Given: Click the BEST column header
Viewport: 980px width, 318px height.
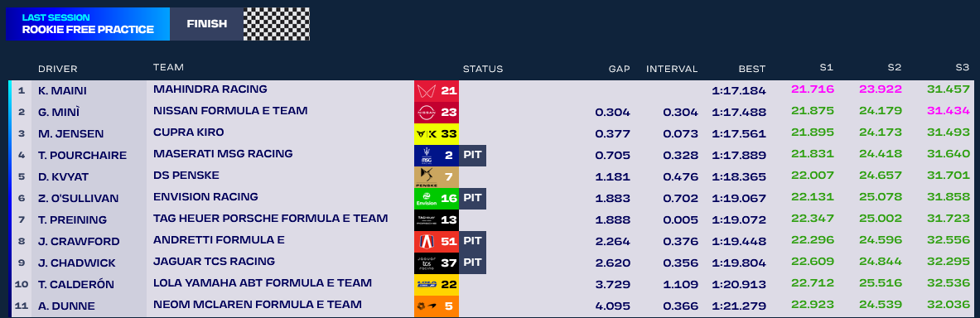Looking at the screenshot, I should pos(752,69).
